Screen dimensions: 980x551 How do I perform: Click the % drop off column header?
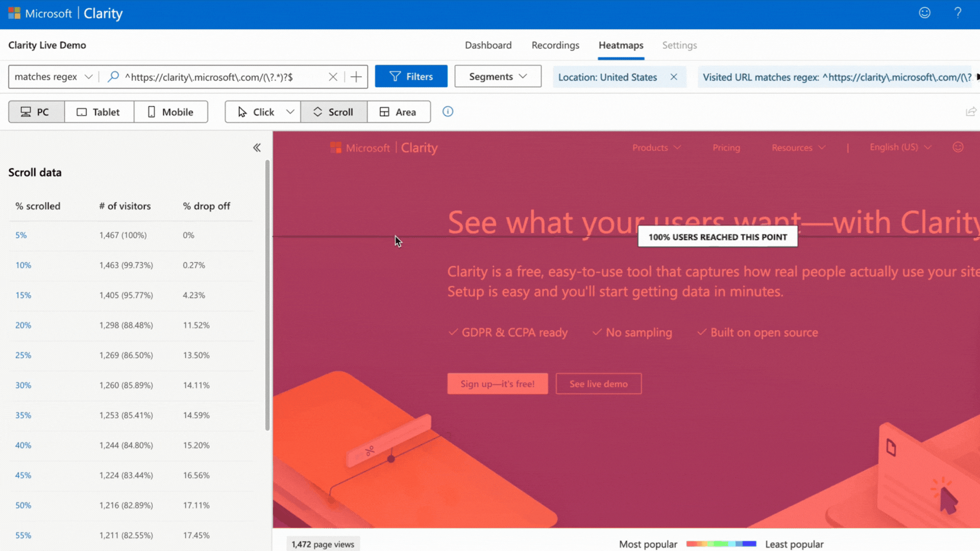(x=206, y=206)
